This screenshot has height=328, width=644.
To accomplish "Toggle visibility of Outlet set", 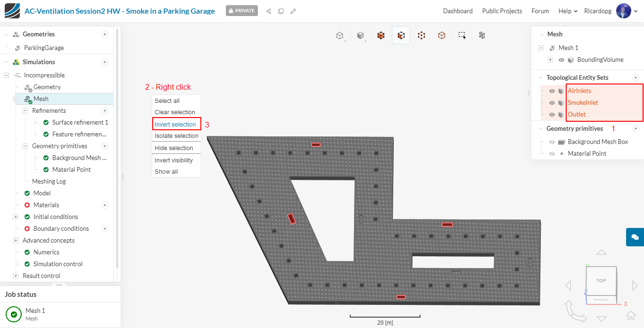I will point(552,115).
